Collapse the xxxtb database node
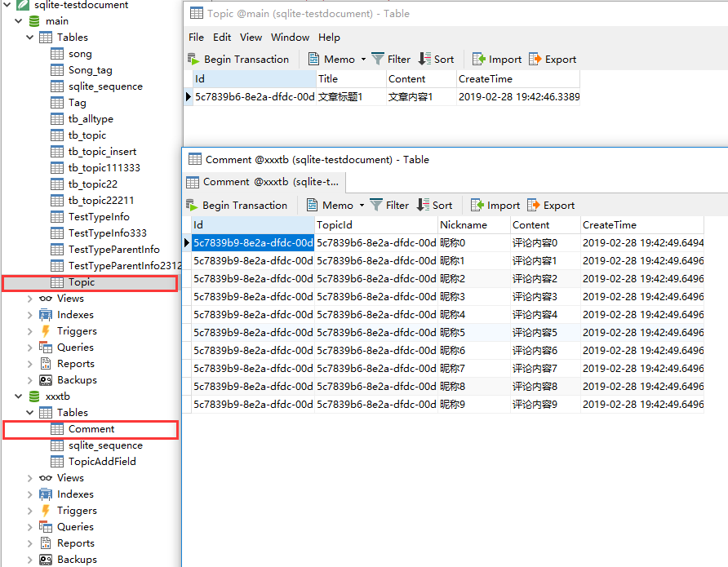Viewport: 728px width, 567px height. [x=19, y=396]
